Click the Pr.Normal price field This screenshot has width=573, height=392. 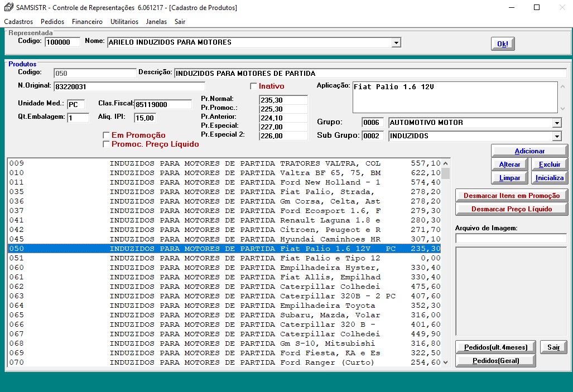pos(283,100)
